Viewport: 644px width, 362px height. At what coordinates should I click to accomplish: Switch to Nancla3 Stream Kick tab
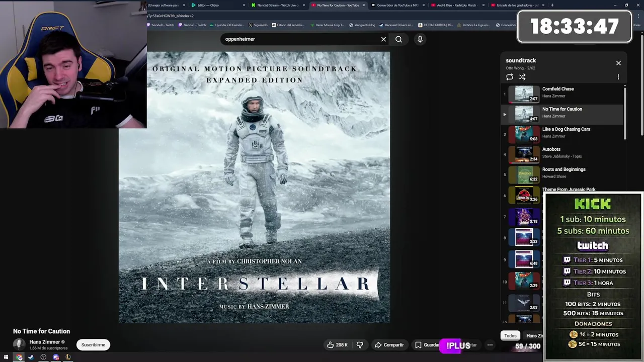[278, 5]
